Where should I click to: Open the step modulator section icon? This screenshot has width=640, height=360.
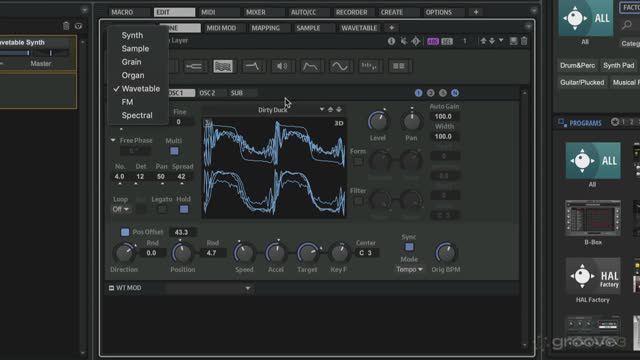pyautogui.click(x=369, y=66)
